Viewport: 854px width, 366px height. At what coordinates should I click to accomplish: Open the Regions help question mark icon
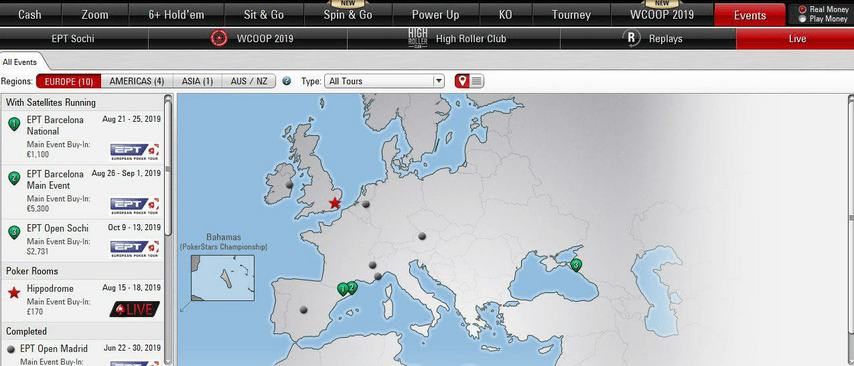pyautogui.click(x=286, y=81)
